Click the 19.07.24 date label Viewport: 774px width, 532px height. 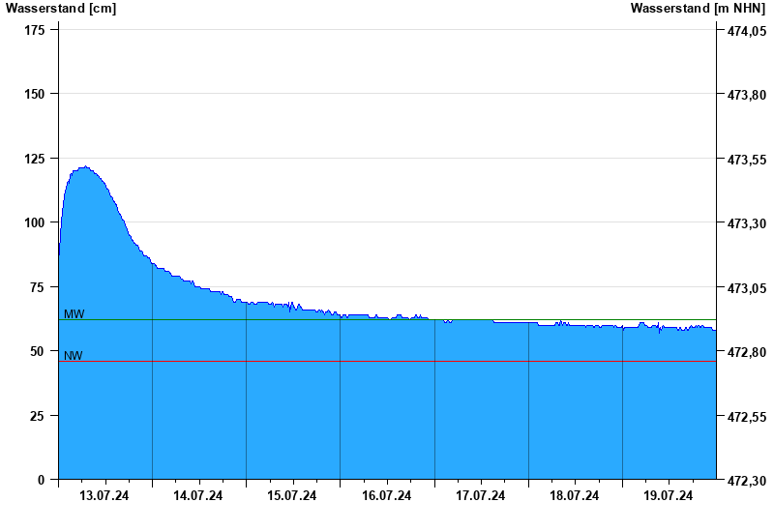click(668, 495)
